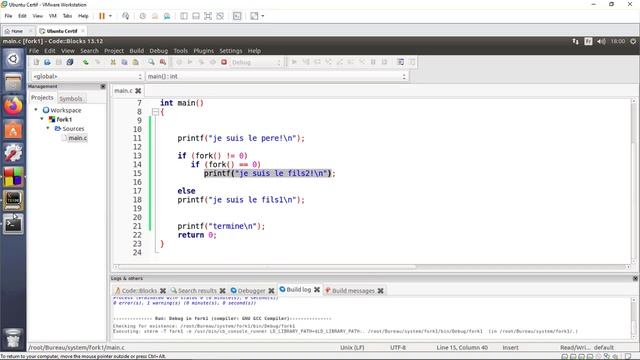This screenshot has height=360, width=640.
Task: Open the Debug menu
Action: tap(159, 51)
